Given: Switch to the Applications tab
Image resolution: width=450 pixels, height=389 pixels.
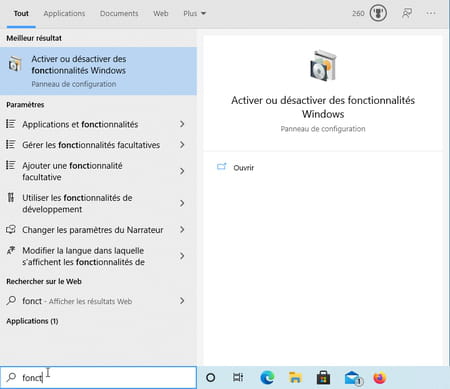Looking at the screenshot, I should tap(64, 13).
